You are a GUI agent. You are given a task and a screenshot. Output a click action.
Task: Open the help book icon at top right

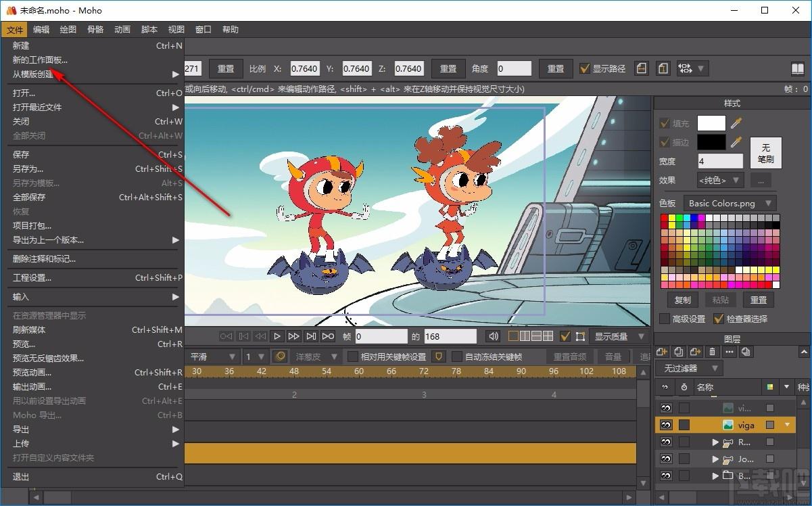pos(798,68)
